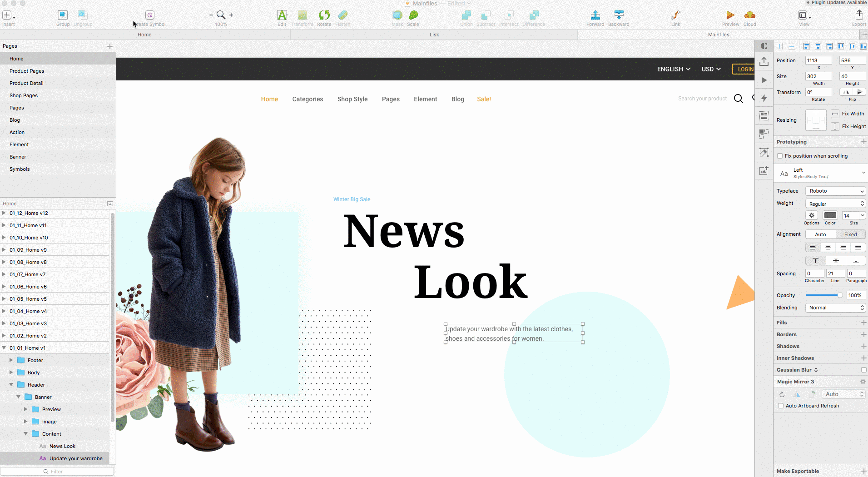Screen dimensions: 868x477
Task: Click Forward to move layer up
Action: pos(595,16)
